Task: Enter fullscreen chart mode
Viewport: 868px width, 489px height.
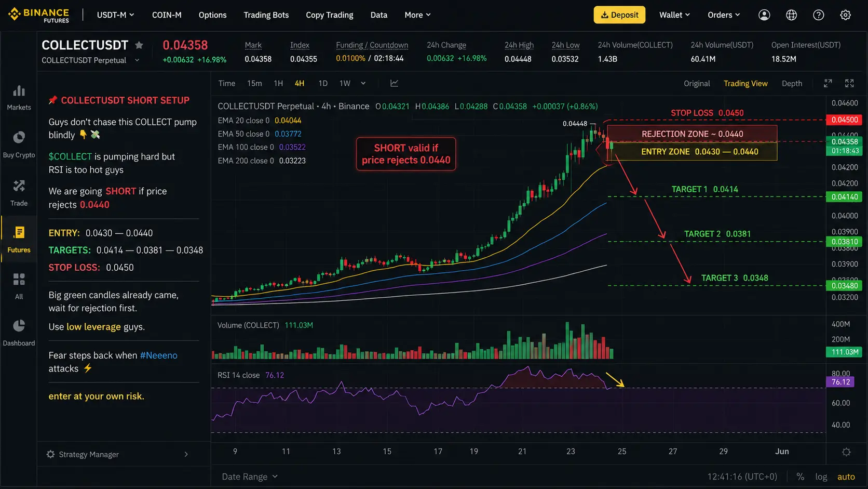Action: pos(849,83)
